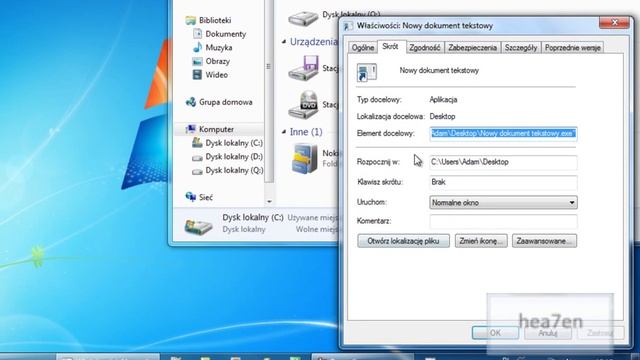The height and width of the screenshot is (360, 640).
Task: Click the navigation pane scrollbar down arrow
Action: [x=269, y=201]
